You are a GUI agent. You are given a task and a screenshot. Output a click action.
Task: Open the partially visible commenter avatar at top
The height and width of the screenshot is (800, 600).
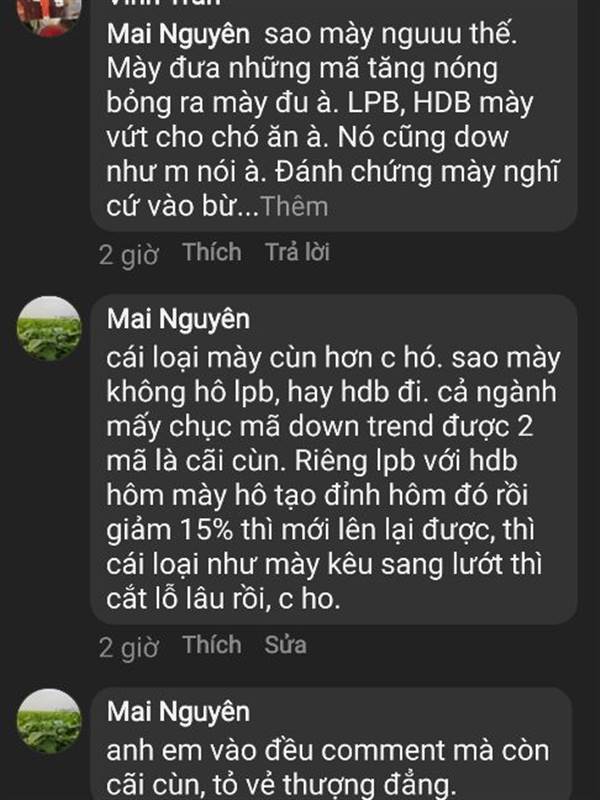pos(49,15)
